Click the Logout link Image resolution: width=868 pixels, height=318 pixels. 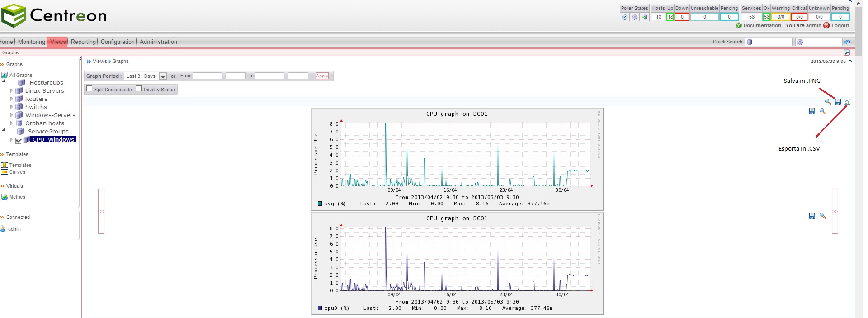click(840, 25)
